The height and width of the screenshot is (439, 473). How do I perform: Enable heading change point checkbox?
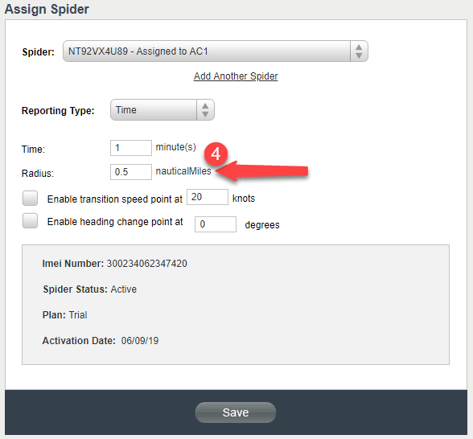pos(30,221)
